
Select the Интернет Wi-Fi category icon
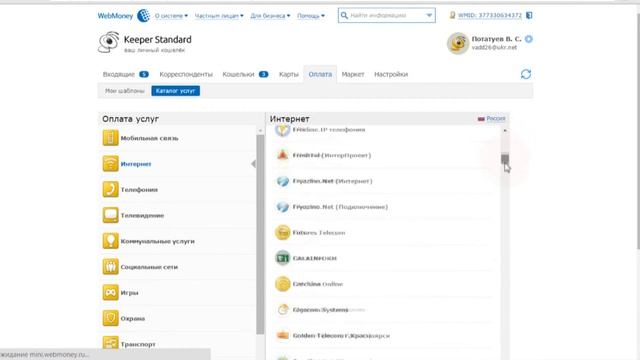[x=110, y=164]
